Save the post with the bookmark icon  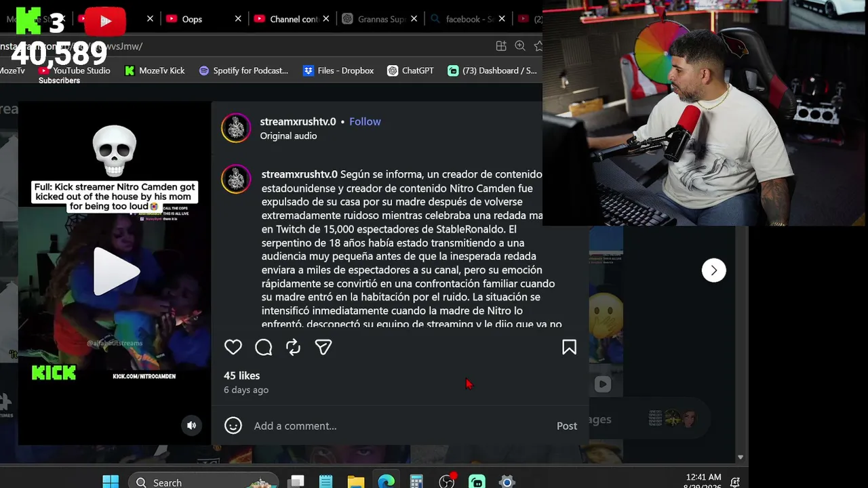pyautogui.click(x=569, y=347)
